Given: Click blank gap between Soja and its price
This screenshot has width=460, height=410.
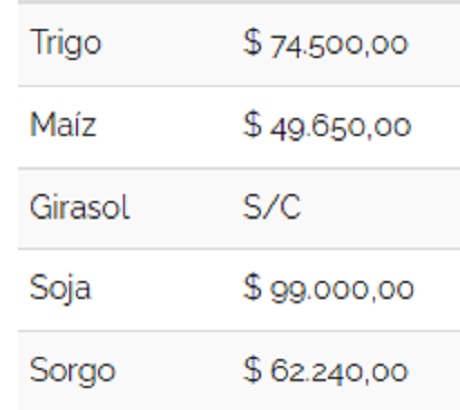Looking at the screenshot, I should pos(167,290).
